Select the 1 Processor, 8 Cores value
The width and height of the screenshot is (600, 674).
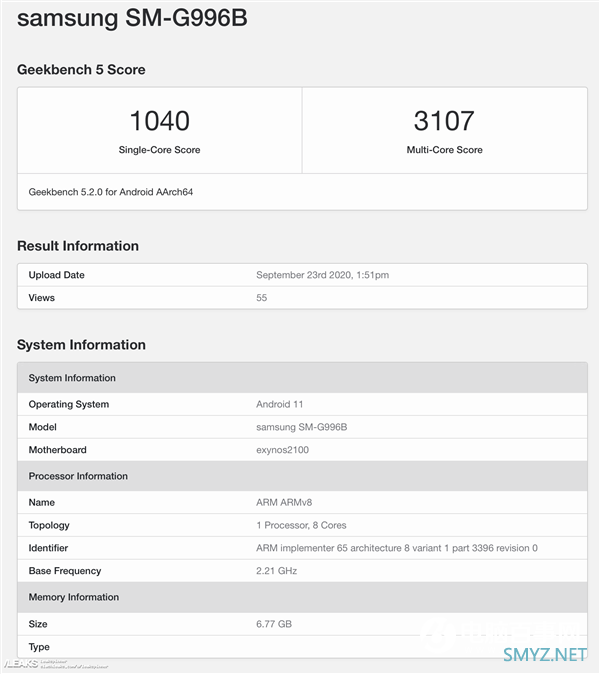301,525
